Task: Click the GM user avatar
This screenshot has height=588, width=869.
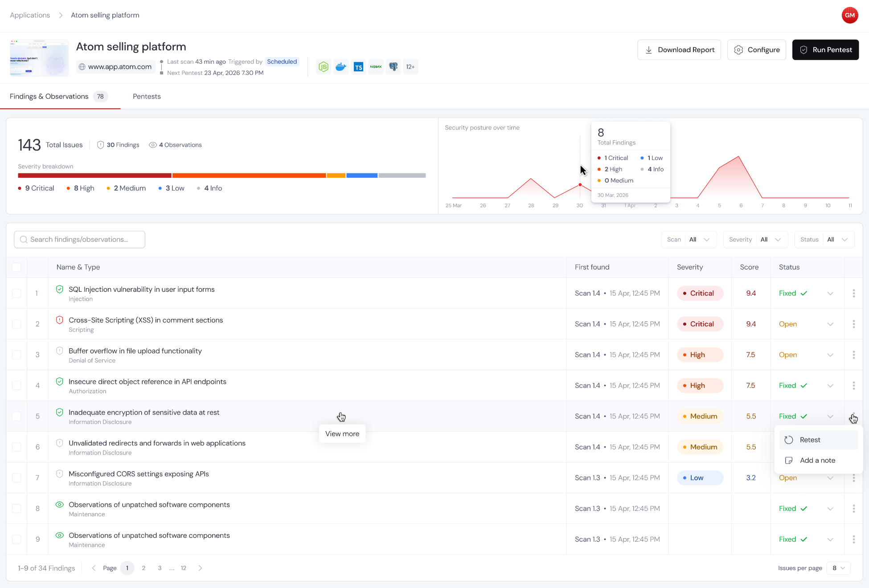Action: 850,15
